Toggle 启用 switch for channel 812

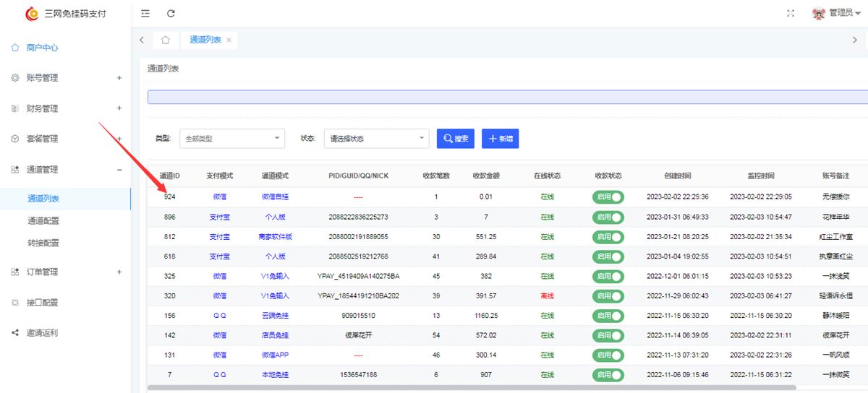point(608,237)
